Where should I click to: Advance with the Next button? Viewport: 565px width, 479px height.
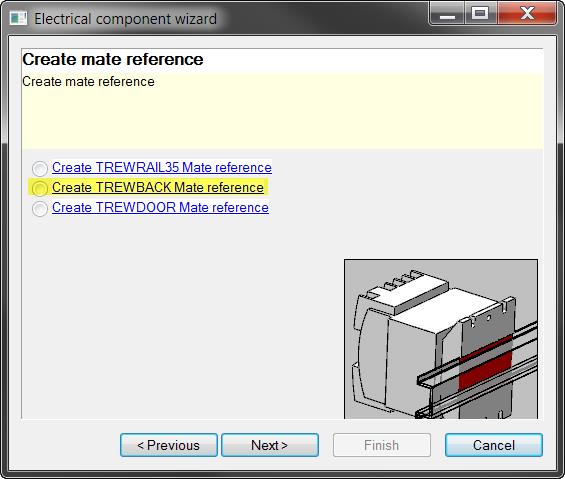tap(270, 445)
